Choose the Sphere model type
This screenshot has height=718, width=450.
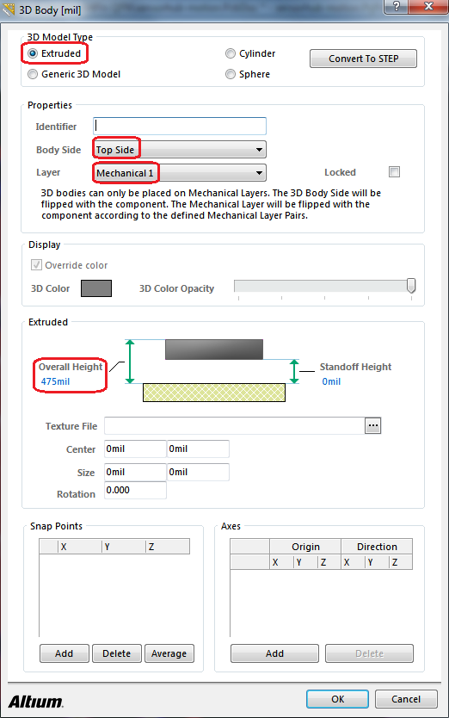point(230,74)
